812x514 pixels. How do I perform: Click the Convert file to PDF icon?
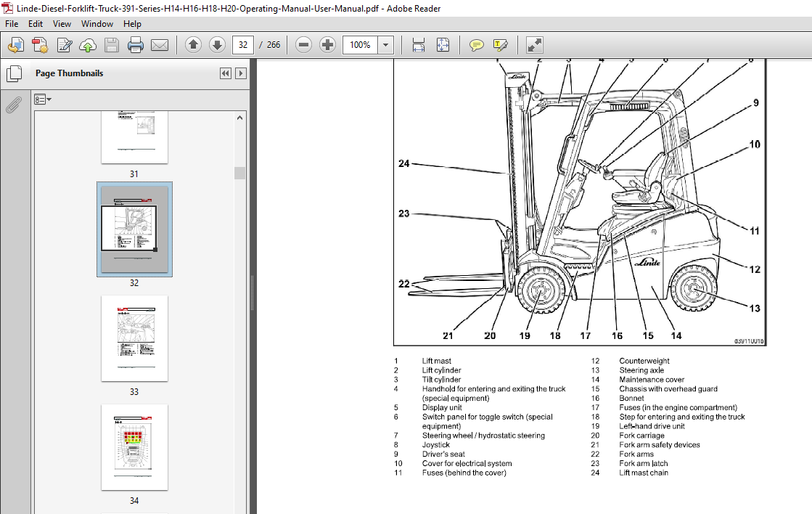tap(40, 45)
